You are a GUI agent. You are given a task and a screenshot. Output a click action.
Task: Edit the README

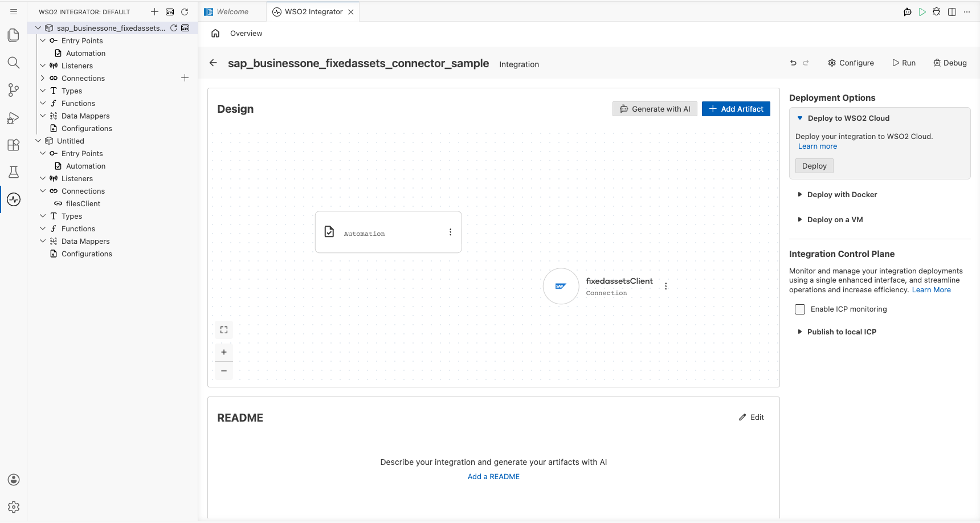752,418
